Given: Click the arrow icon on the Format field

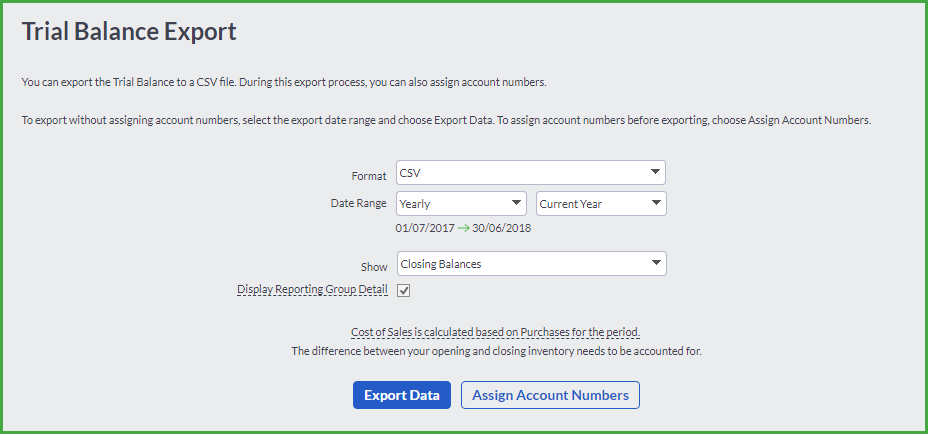Looking at the screenshot, I should click(655, 172).
